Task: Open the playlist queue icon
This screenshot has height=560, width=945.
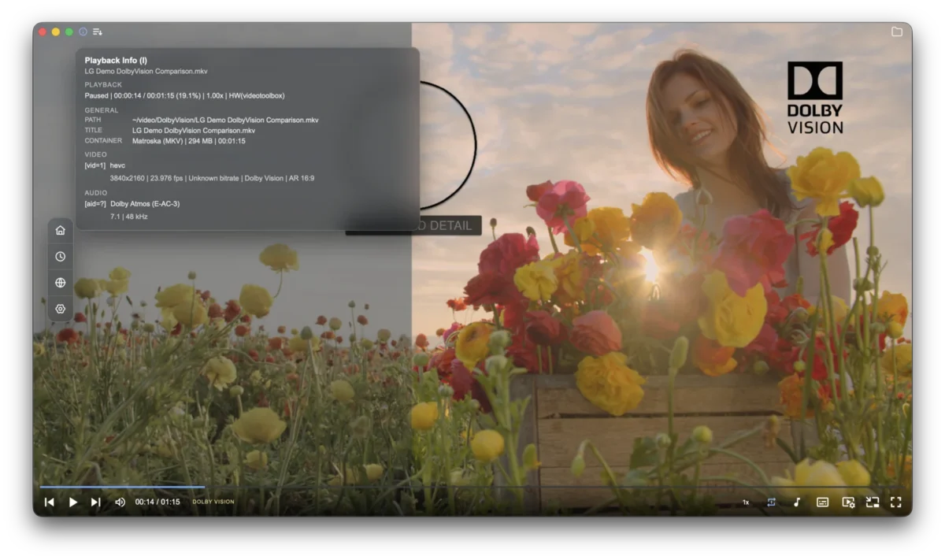Action: tap(97, 32)
